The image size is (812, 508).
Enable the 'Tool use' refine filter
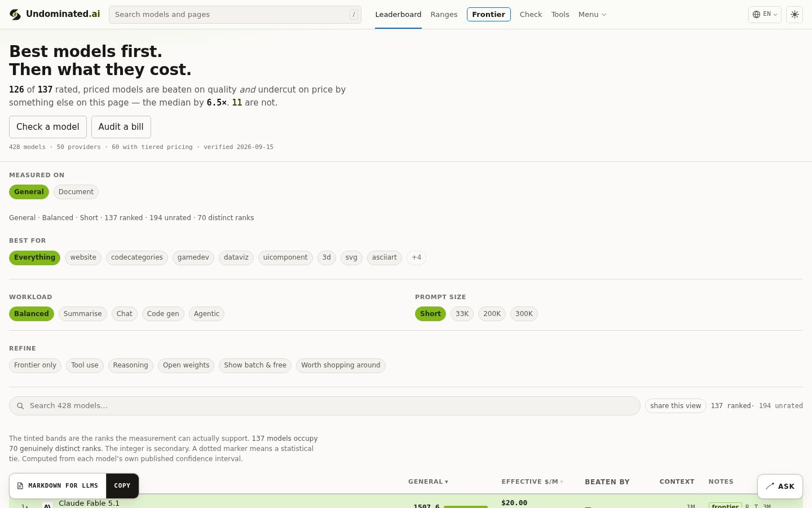[x=85, y=365]
